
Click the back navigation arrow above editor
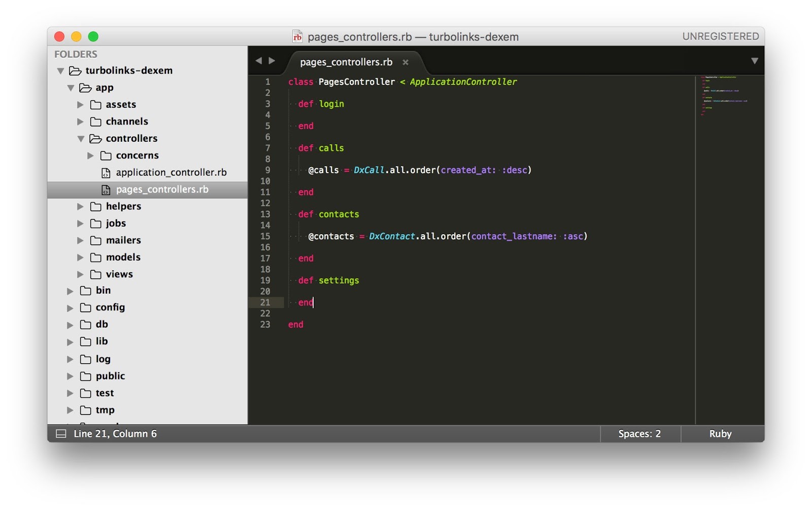[259, 61]
